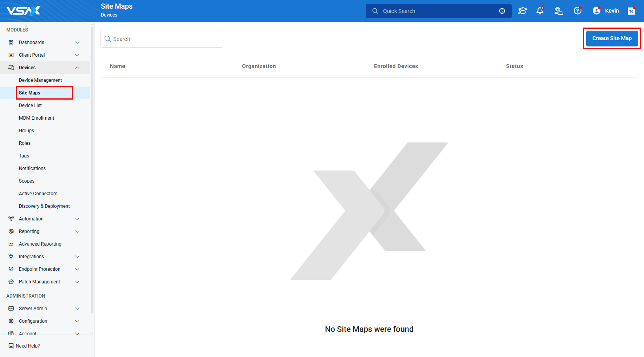Click the Client Portal icon
Viewport: 644px width, 357px height.
pos(11,55)
